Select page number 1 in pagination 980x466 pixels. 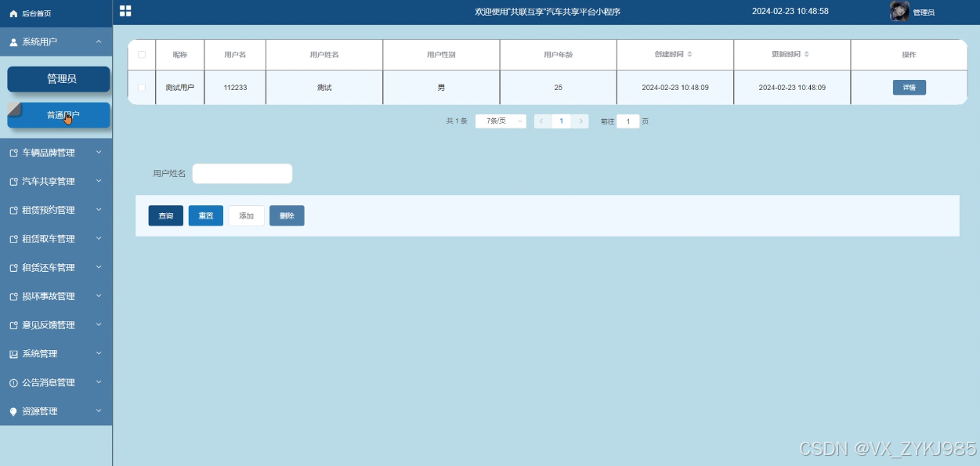point(561,121)
